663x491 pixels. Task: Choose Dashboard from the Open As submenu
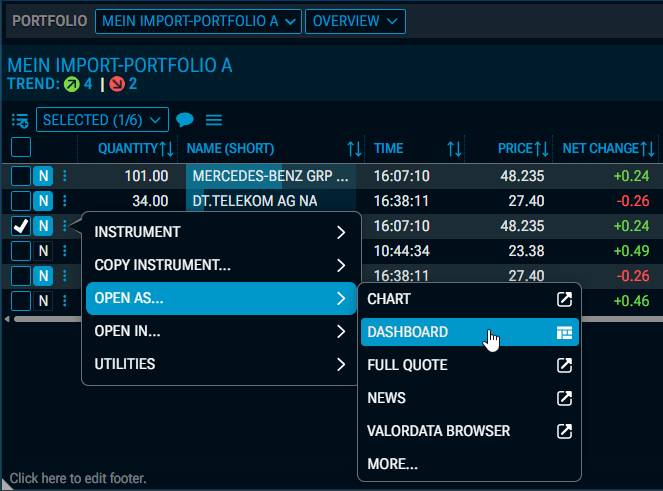(469, 332)
